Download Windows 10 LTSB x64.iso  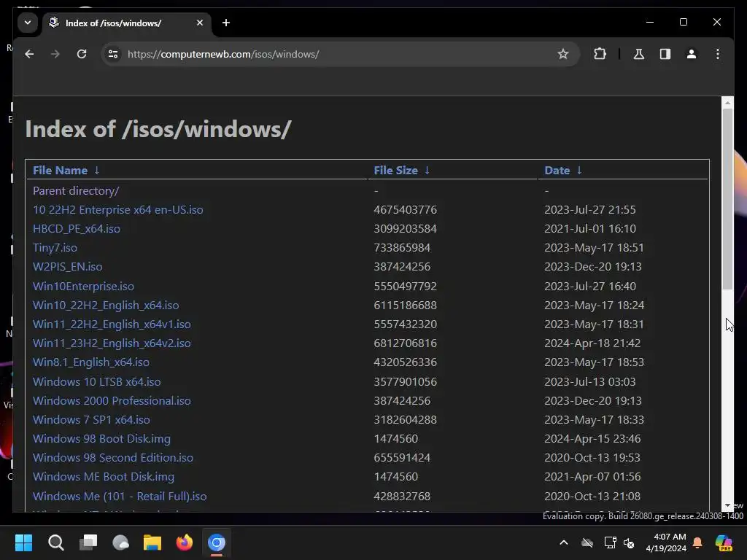coord(97,382)
